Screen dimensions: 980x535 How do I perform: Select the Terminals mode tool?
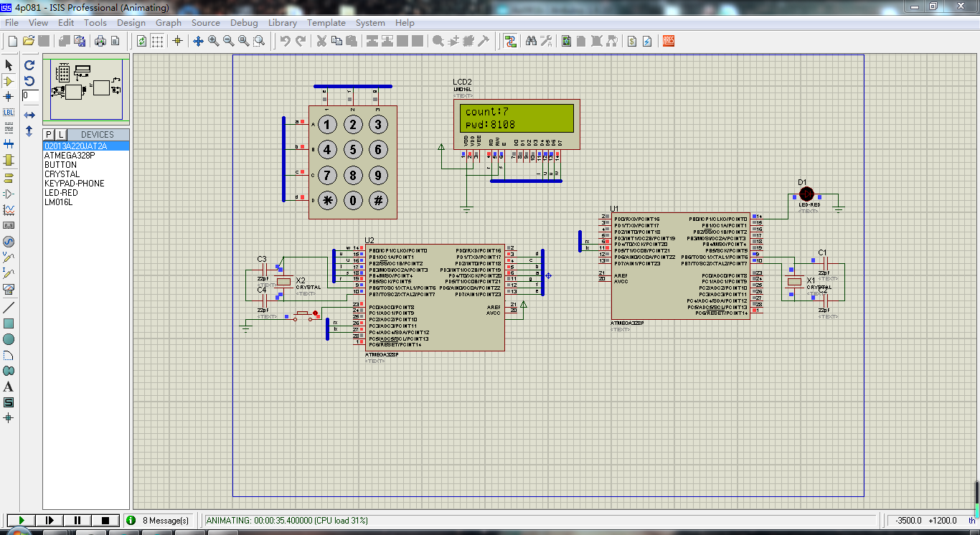pyautogui.click(x=9, y=178)
